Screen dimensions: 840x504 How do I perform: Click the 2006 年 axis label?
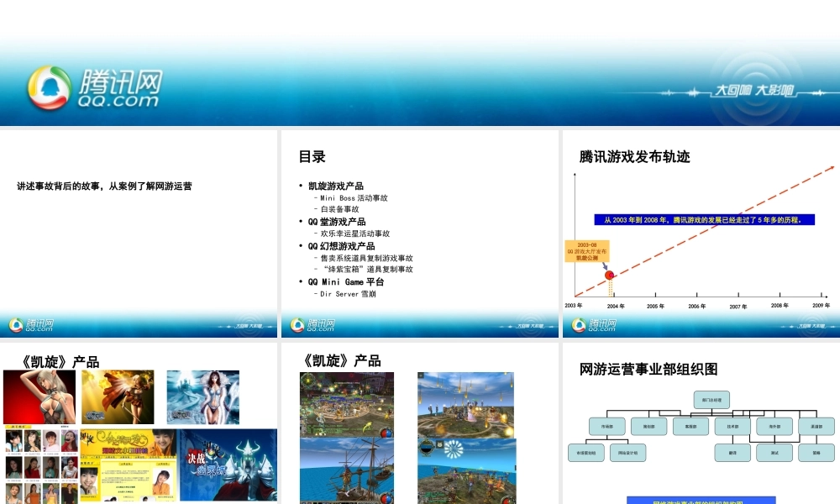(697, 307)
